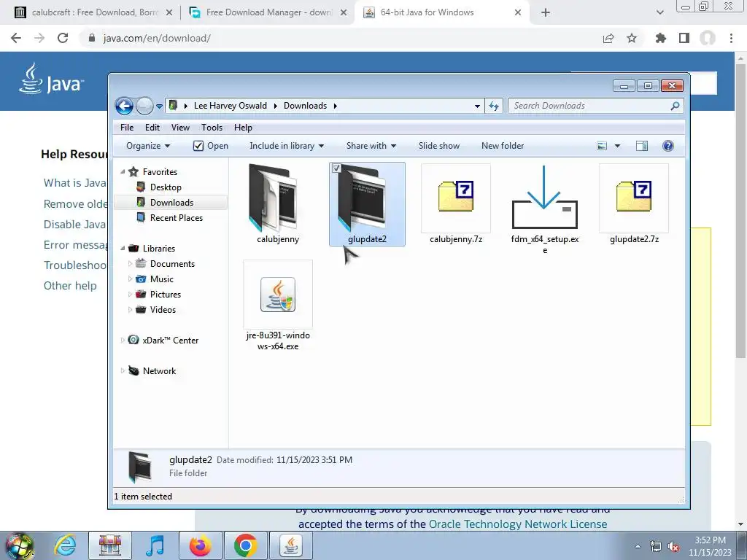Go back in Chrome browser
This screenshot has width=747, height=560.
click(x=16, y=38)
